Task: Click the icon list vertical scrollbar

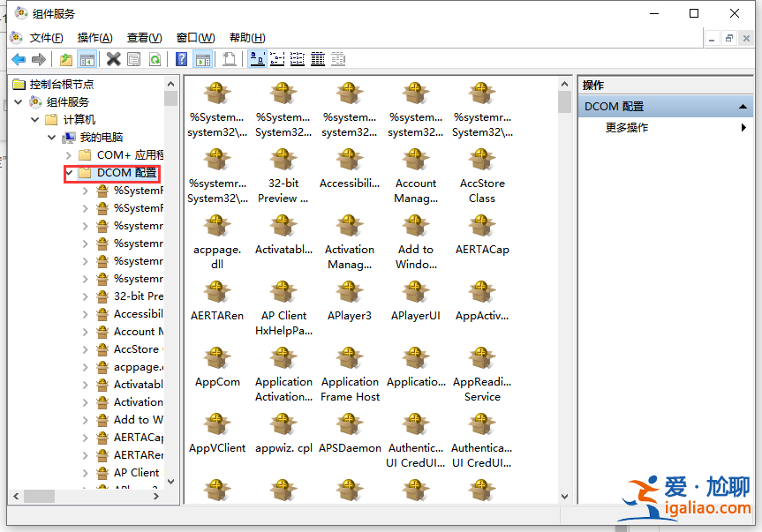Action: (x=565, y=291)
